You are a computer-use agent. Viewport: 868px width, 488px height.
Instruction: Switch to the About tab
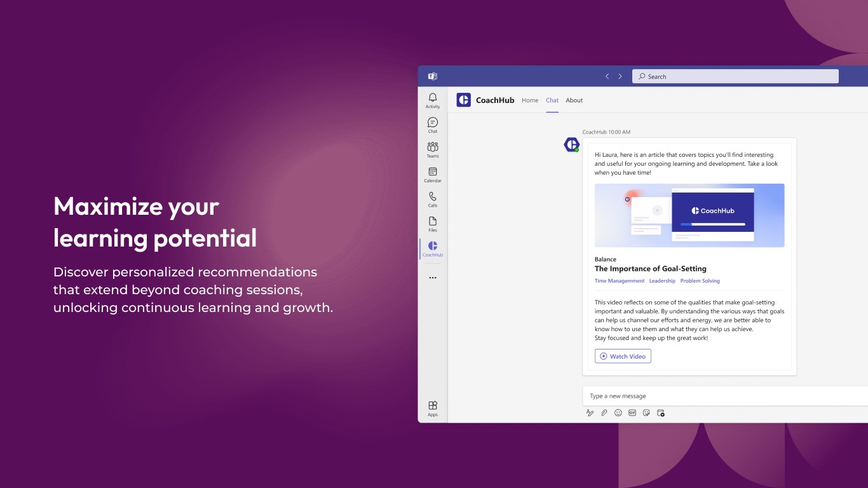574,100
